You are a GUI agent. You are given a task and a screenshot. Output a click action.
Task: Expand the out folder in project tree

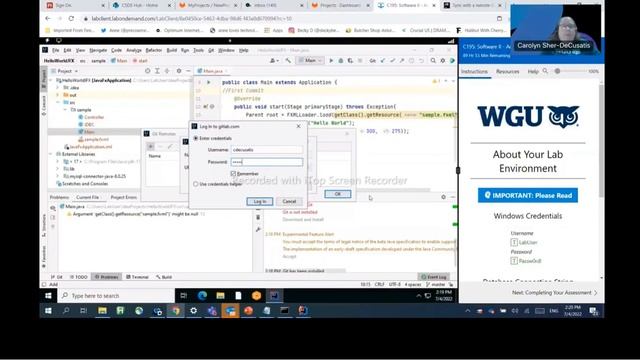pyautogui.click(x=58, y=95)
